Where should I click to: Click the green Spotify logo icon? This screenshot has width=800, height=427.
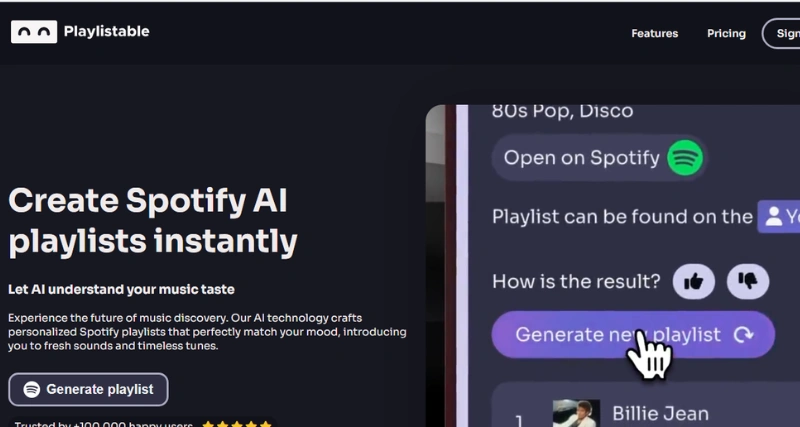pyautogui.click(x=685, y=158)
